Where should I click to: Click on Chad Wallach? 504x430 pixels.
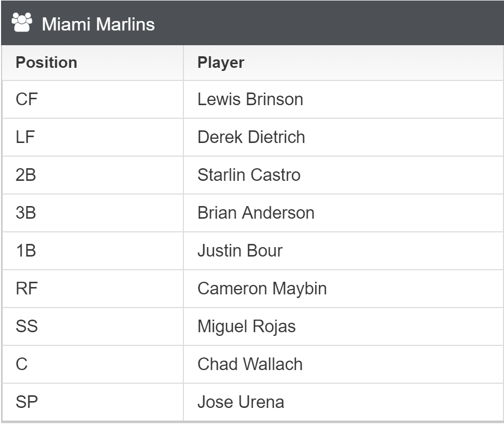tap(250, 364)
